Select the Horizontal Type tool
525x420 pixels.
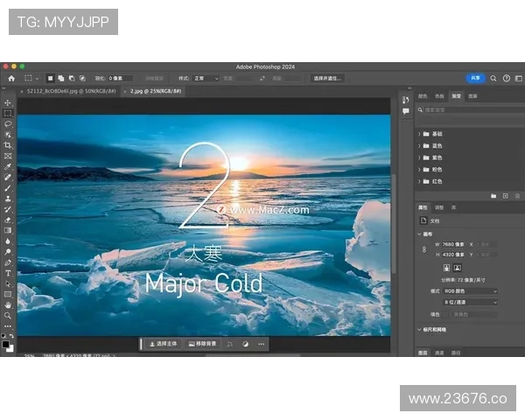coord(8,273)
